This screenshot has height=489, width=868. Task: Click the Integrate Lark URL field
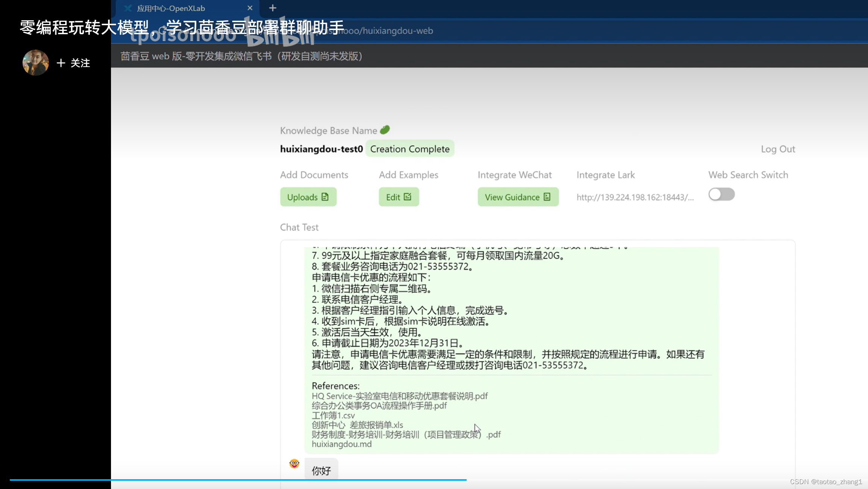635,197
